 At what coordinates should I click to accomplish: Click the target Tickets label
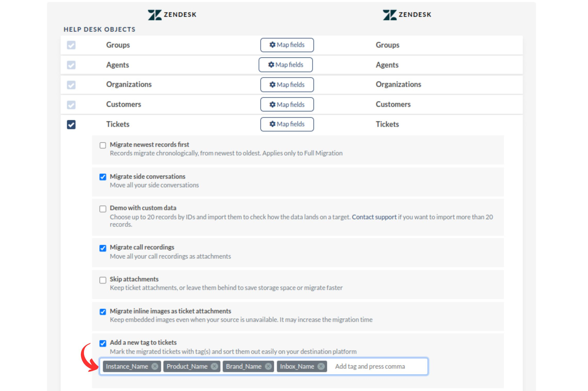[387, 124]
